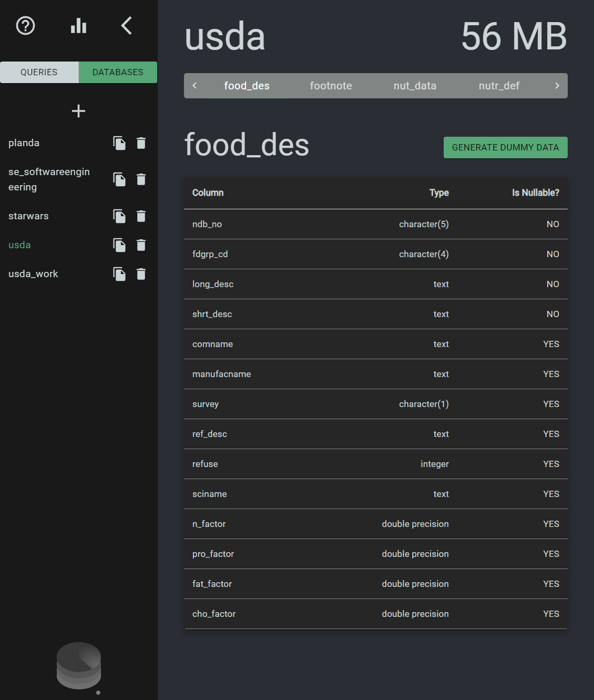Viewport: 594px width, 700px height.
Task: Select the pro_factor column name
Action: point(213,554)
